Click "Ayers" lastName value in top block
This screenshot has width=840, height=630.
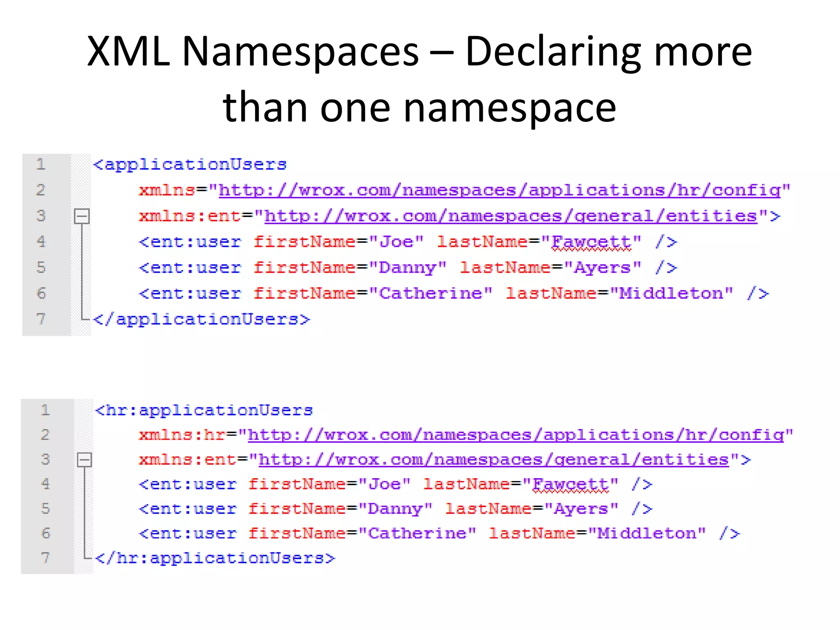point(603,268)
